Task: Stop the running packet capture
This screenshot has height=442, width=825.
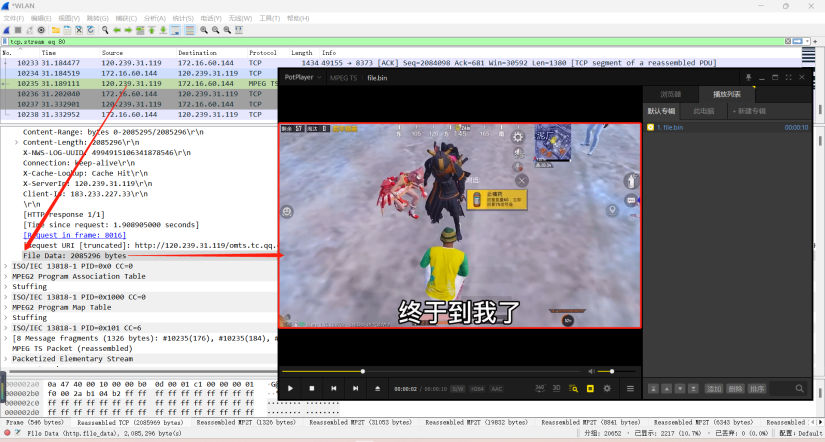Action: pos(18,30)
